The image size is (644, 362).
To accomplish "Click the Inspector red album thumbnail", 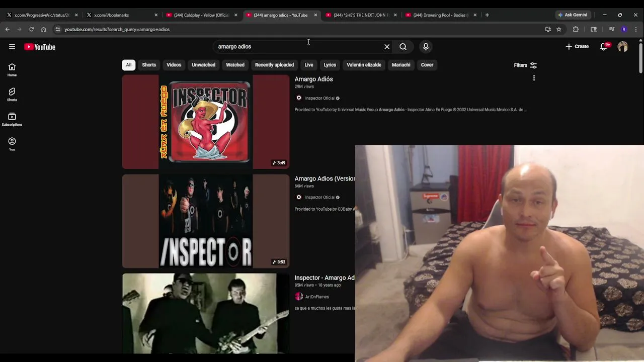I will (x=206, y=122).
